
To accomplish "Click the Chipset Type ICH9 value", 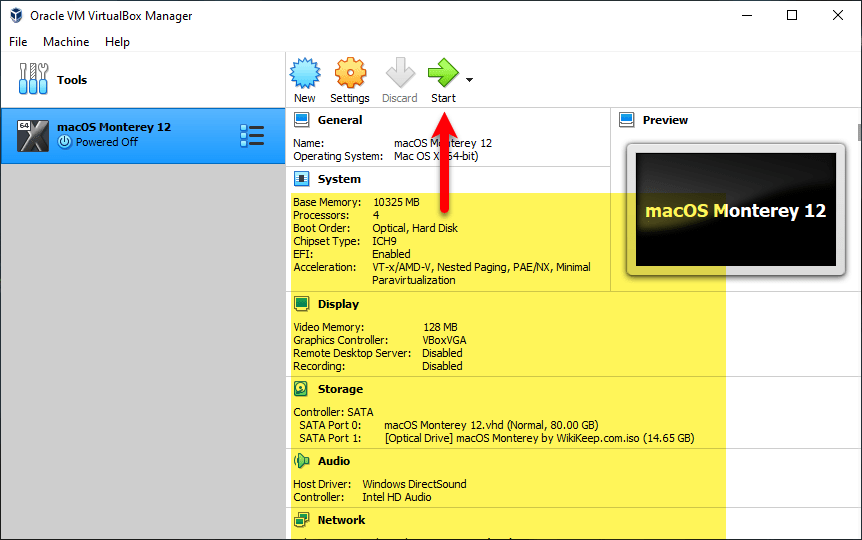I will tap(384, 241).
